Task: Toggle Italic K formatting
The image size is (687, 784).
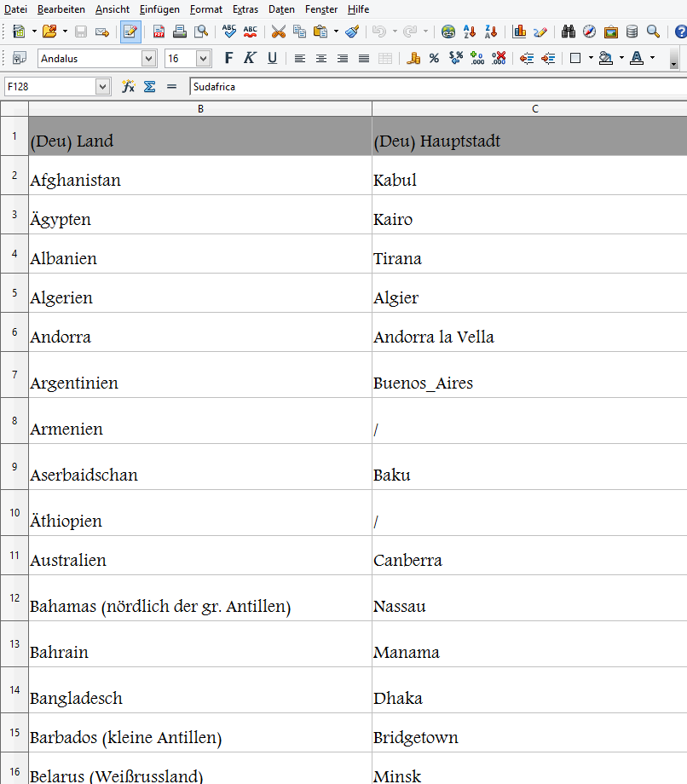Action: 250,58
